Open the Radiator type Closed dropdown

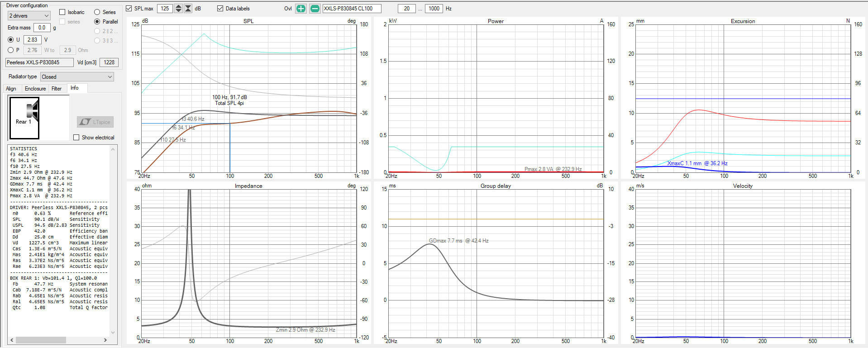(77, 77)
